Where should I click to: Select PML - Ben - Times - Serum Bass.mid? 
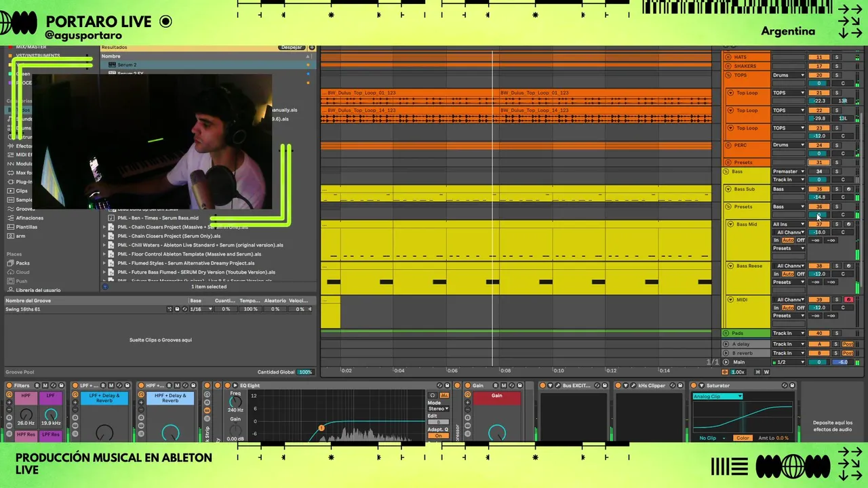158,218
